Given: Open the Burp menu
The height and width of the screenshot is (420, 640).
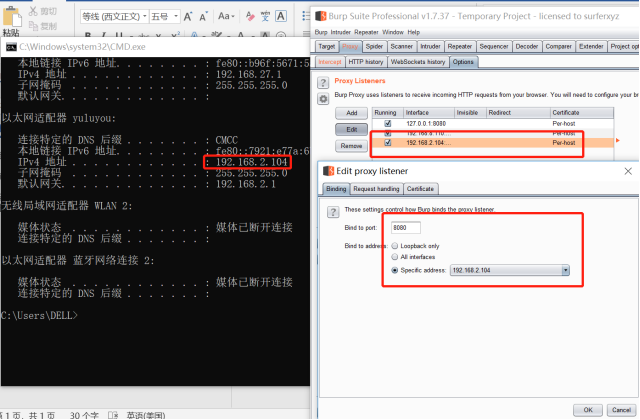Looking at the screenshot, I should (x=321, y=32).
